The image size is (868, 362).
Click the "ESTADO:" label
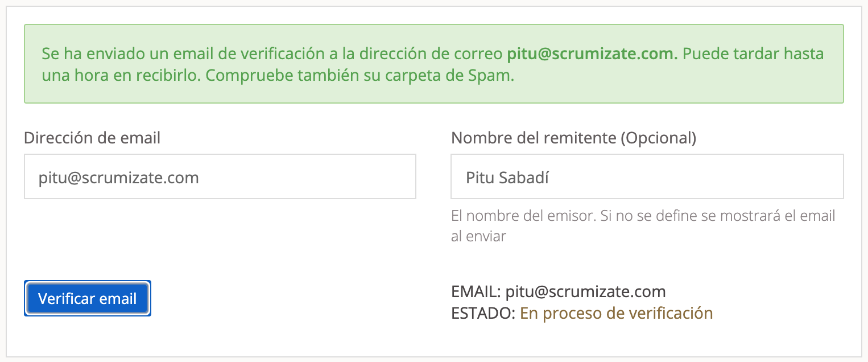click(x=483, y=312)
